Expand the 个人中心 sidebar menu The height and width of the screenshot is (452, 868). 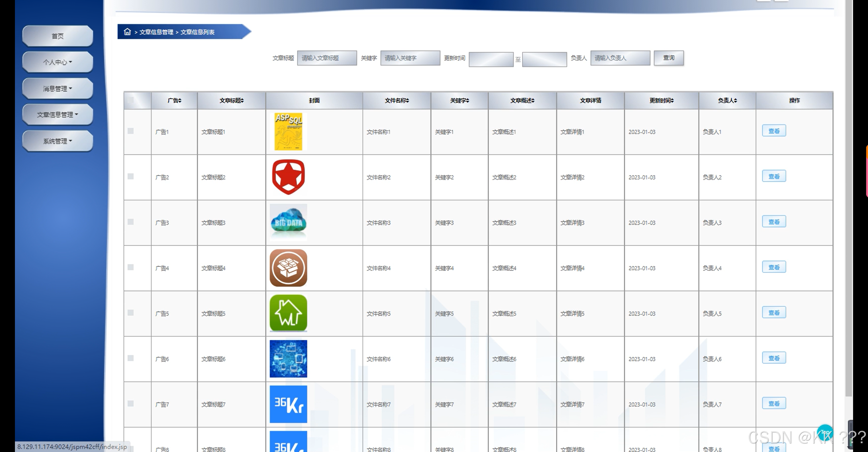point(58,62)
